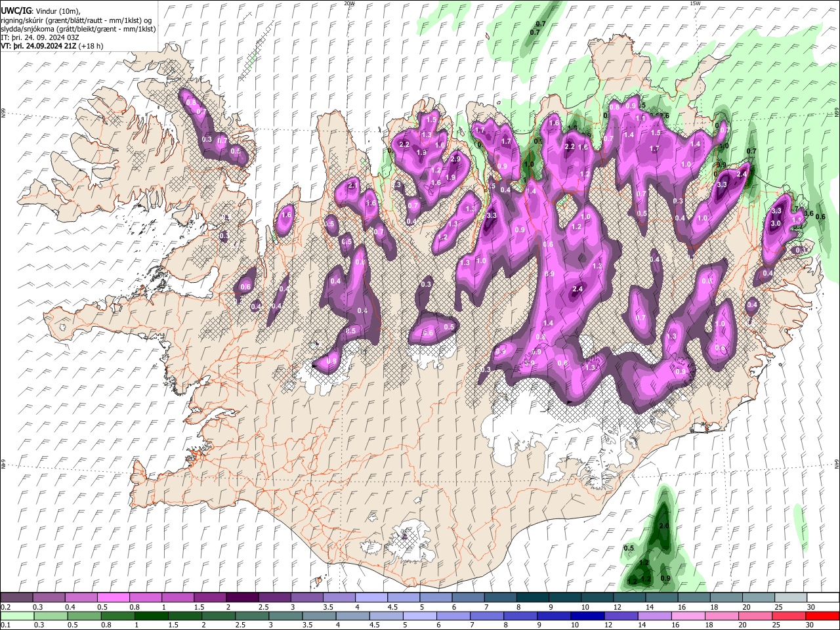
Task: Select the upper legend's dark teal swatch at 8
Action: [x=532, y=598]
